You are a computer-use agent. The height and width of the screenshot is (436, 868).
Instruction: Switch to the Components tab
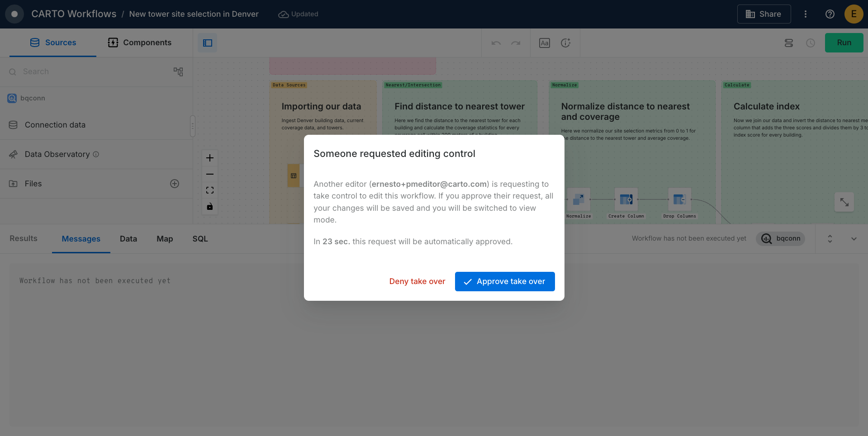[x=140, y=43]
